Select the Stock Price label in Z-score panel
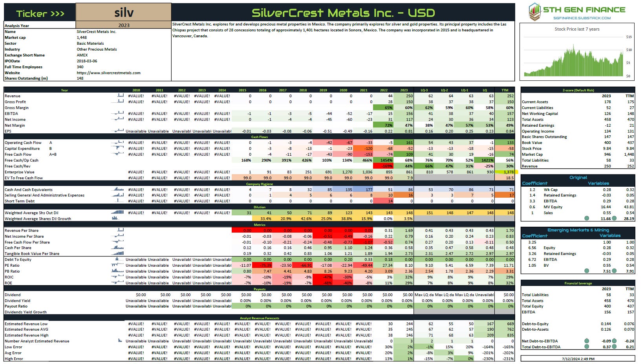The width and height of the screenshot is (644, 364). pyautogui.click(x=532, y=149)
